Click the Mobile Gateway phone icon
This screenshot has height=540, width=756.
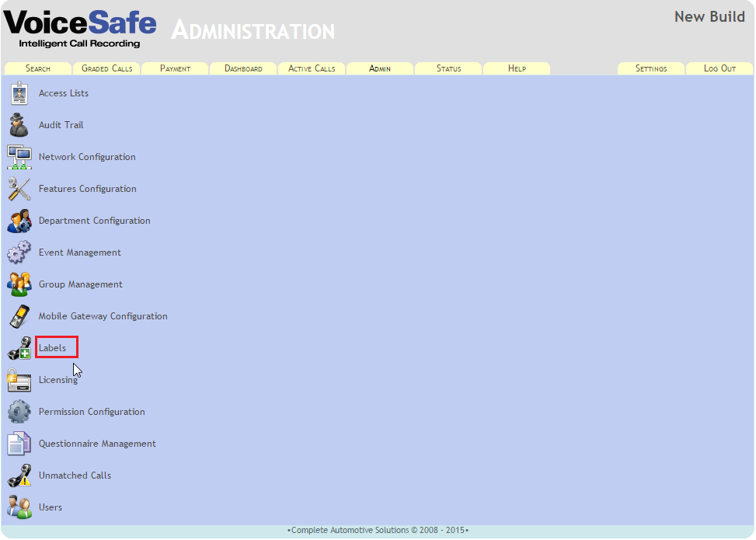pyautogui.click(x=19, y=315)
